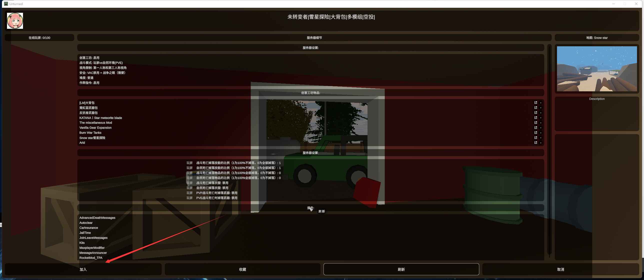Open external link for [LM]大背包 mod
Viewport: 644px width, 280px height.
point(535,103)
